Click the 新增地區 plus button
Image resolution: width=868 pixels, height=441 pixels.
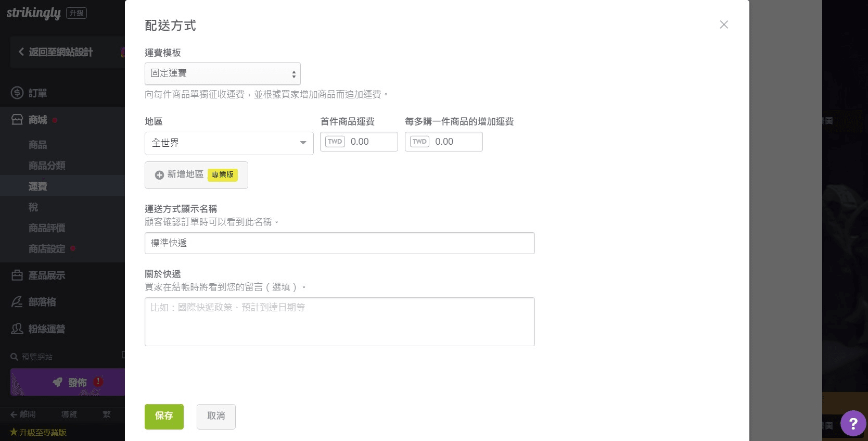159,175
